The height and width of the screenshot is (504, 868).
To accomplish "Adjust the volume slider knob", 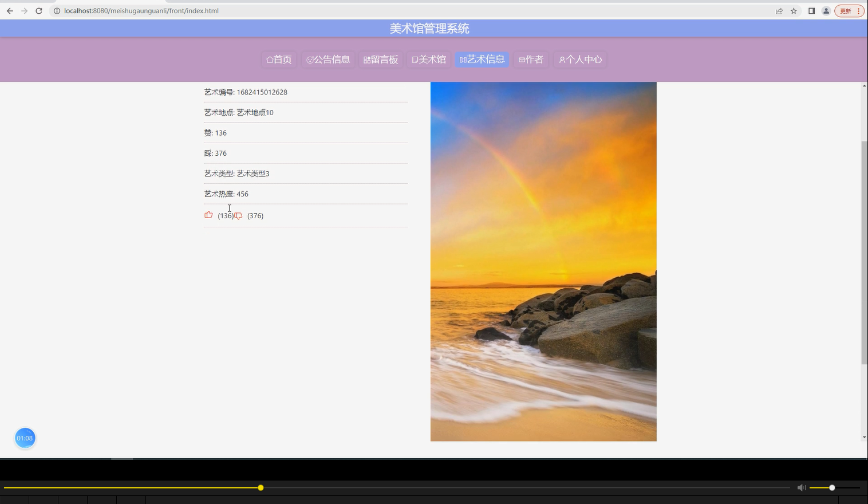I will (x=832, y=487).
